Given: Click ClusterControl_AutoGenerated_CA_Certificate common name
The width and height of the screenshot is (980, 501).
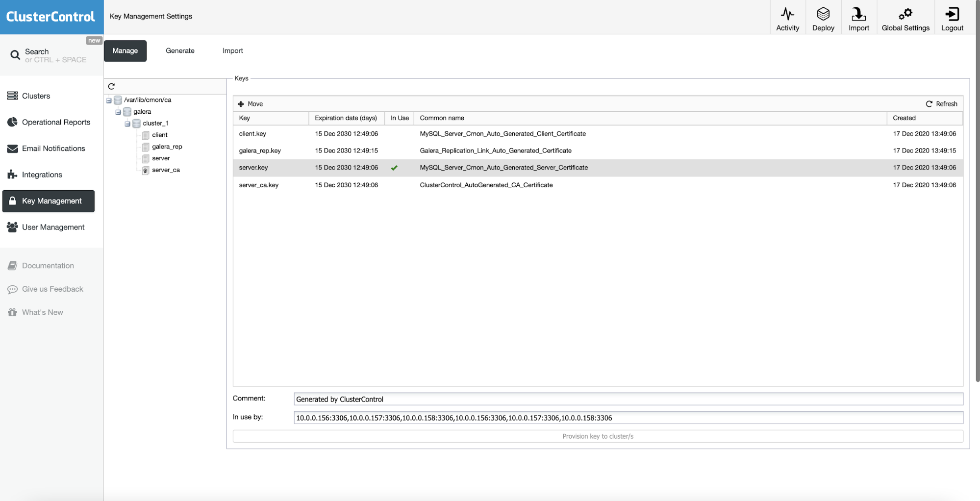Looking at the screenshot, I should [x=486, y=185].
